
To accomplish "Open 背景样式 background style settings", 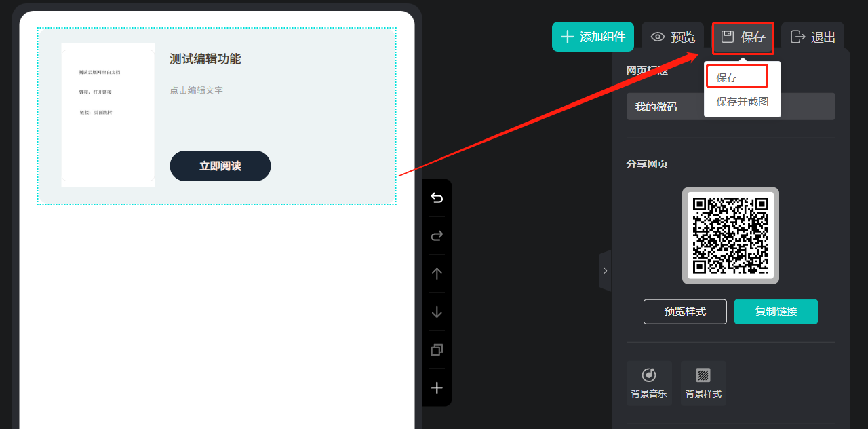I will point(703,383).
